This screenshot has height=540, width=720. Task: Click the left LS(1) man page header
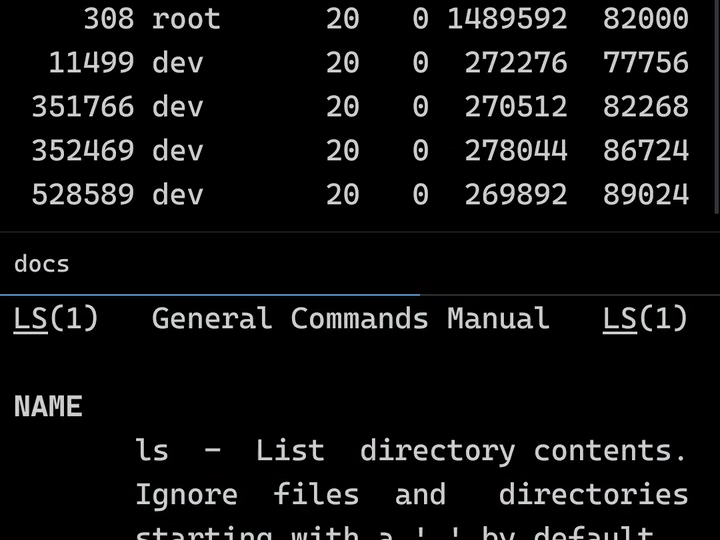56,319
